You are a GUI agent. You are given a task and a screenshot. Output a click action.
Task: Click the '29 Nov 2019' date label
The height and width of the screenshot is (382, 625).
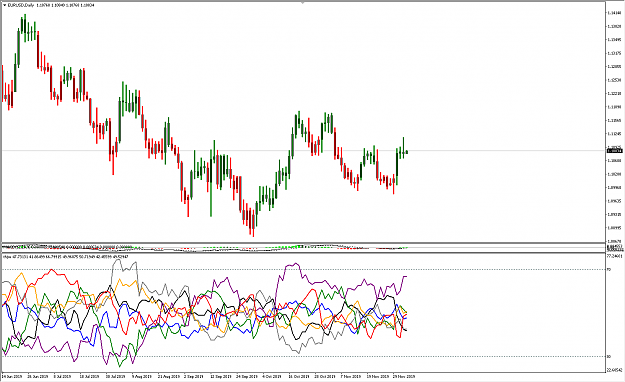click(404, 376)
